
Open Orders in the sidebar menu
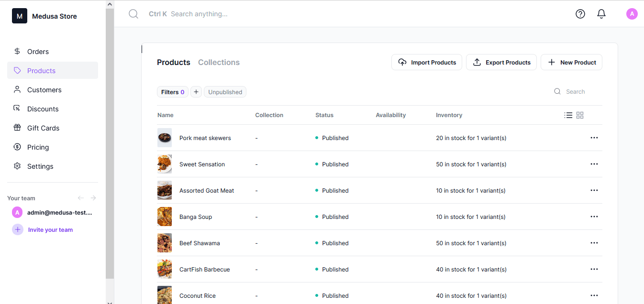click(38, 52)
